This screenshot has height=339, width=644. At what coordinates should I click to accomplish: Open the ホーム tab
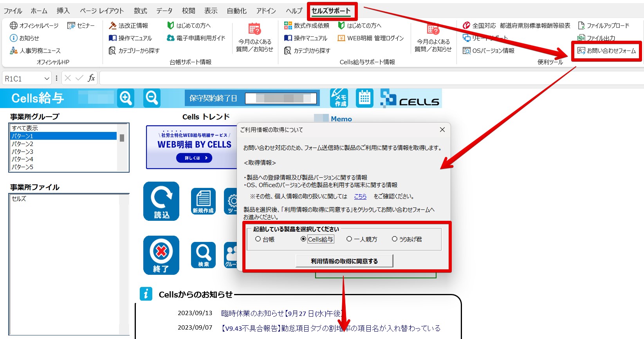pos(39,11)
